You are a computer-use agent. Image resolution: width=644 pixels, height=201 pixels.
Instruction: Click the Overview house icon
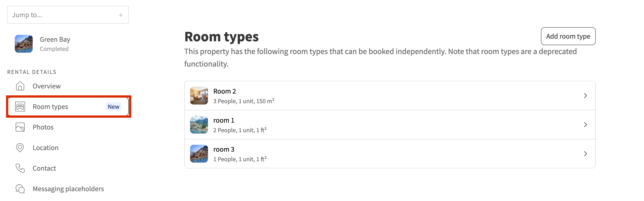point(20,86)
